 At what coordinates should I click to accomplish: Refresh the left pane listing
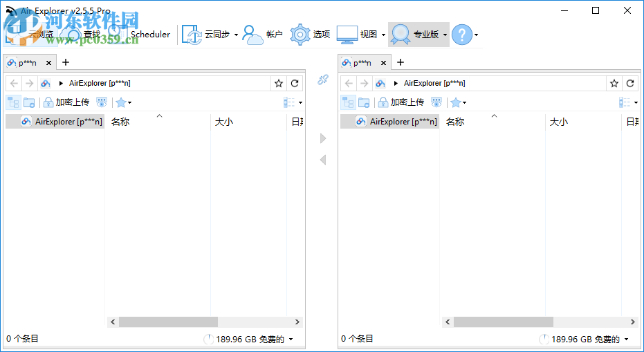tap(295, 84)
